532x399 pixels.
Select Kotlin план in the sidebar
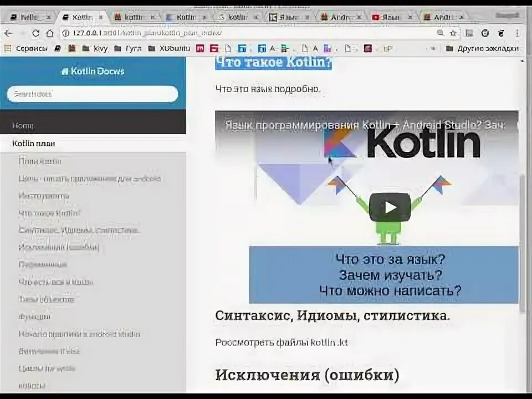[x=93, y=144]
